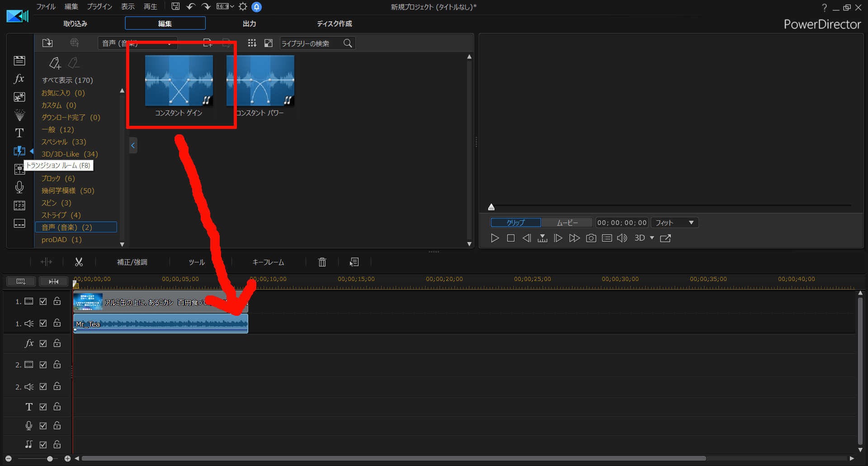The image size is (868, 466).
Task: Select the クリップ preview mode
Action: point(516,223)
